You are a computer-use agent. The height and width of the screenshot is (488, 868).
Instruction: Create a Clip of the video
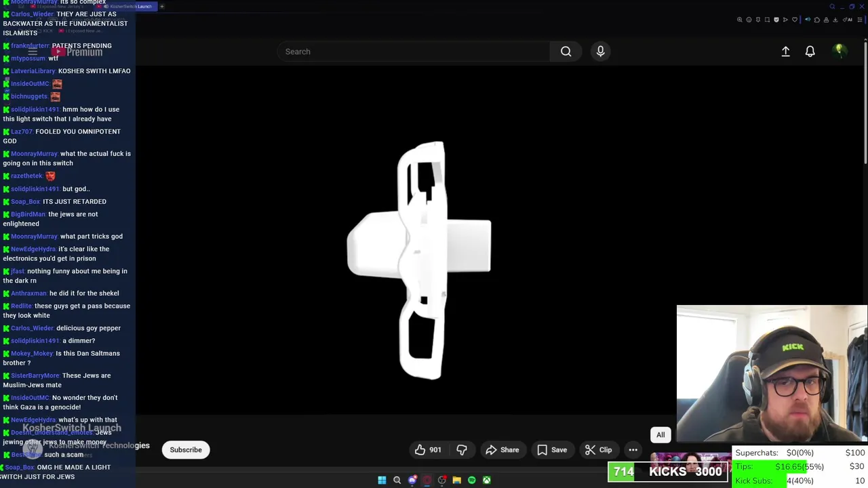(599, 450)
